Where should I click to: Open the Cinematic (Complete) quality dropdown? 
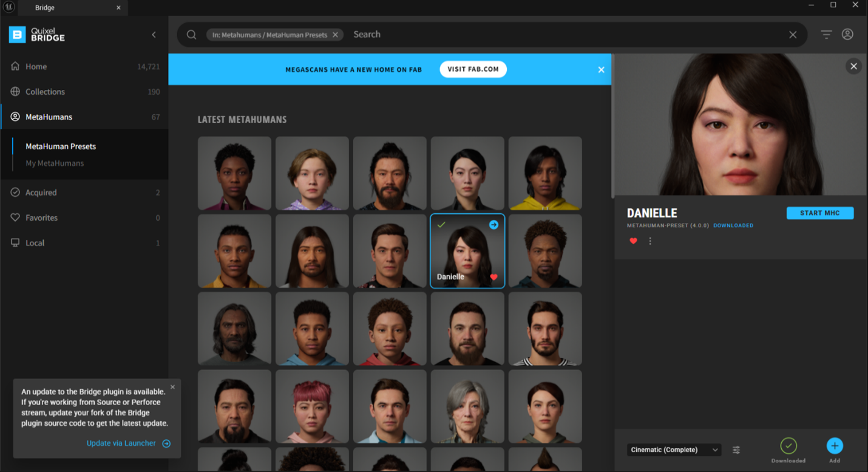click(x=674, y=450)
